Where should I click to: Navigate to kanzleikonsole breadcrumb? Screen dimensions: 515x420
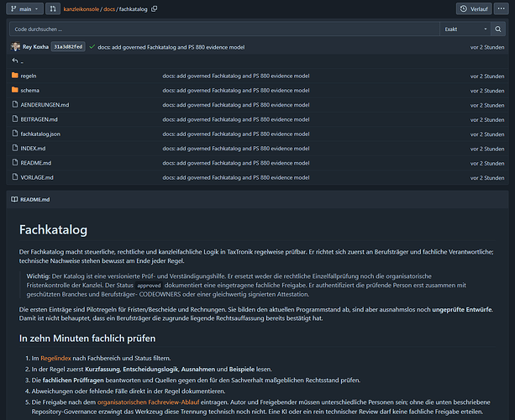click(81, 9)
